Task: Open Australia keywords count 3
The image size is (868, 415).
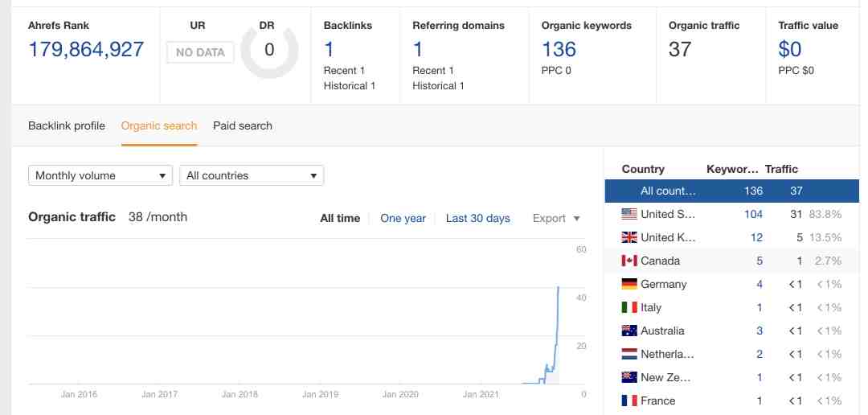Action: tap(759, 331)
